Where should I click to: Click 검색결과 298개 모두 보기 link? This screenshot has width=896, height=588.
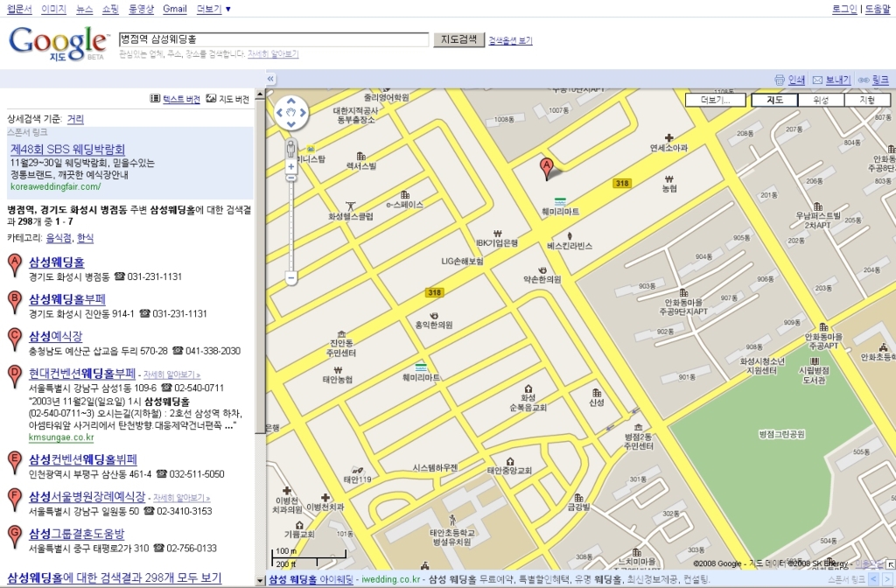(115, 577)
